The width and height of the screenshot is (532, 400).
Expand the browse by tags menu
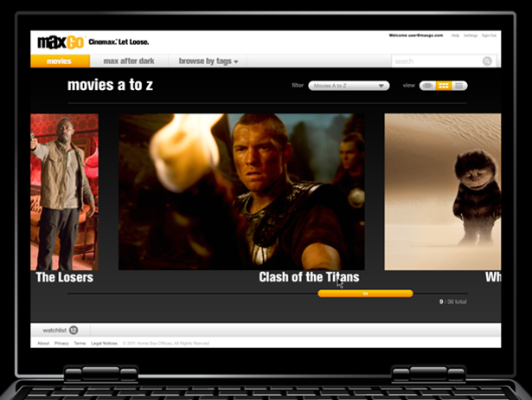click(x=208, y=61)
